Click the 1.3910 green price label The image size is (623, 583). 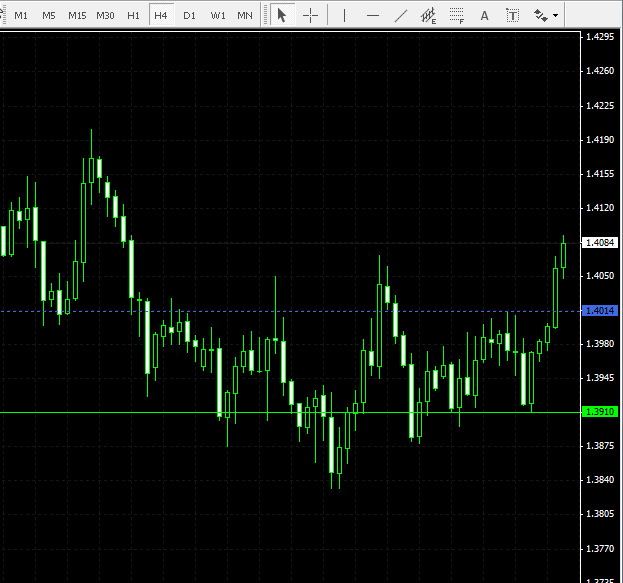tap(600, 412)
